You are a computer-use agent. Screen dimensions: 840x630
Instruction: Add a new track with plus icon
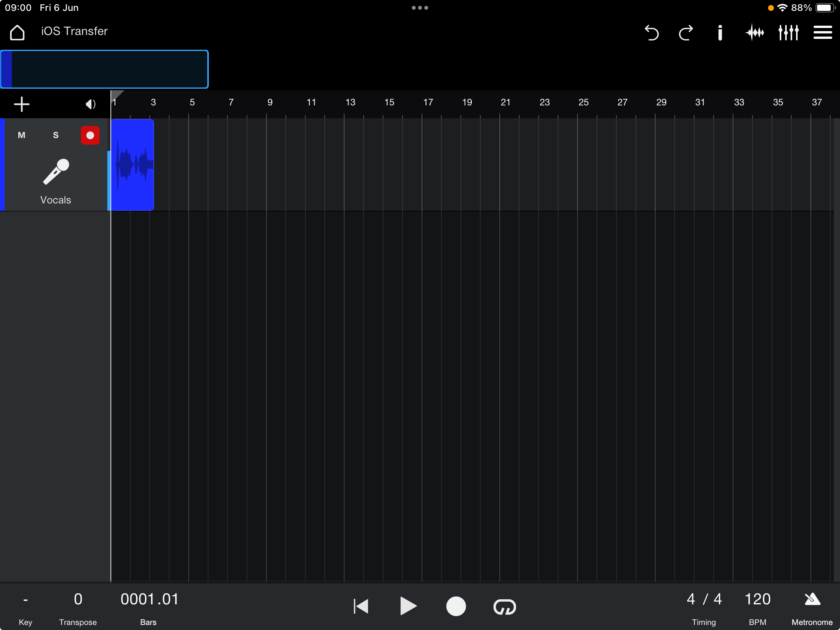pos(22,104)
